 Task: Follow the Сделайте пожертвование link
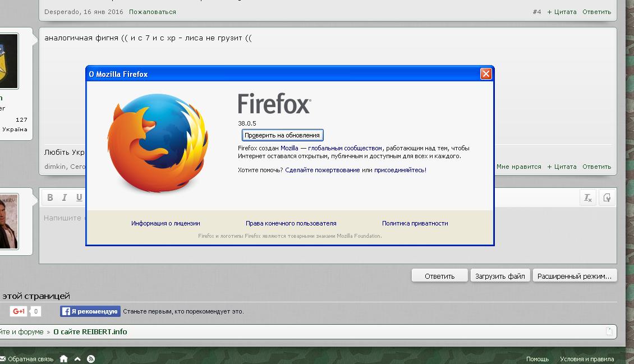(322, 170)
